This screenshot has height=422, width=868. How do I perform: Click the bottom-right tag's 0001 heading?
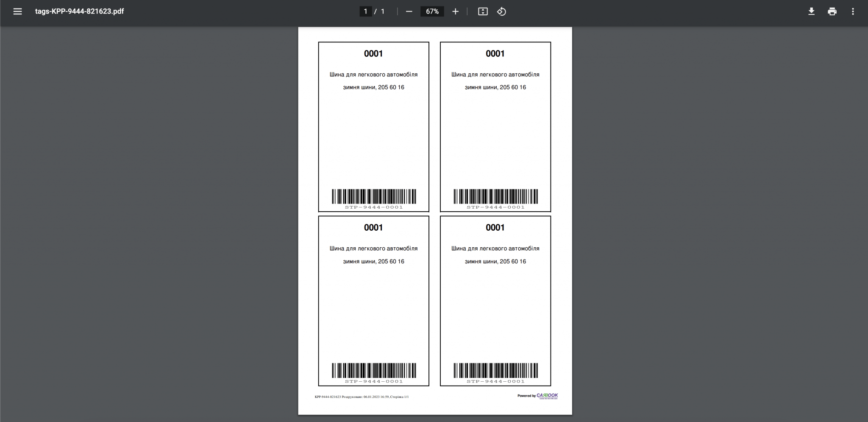pos(495,227)
